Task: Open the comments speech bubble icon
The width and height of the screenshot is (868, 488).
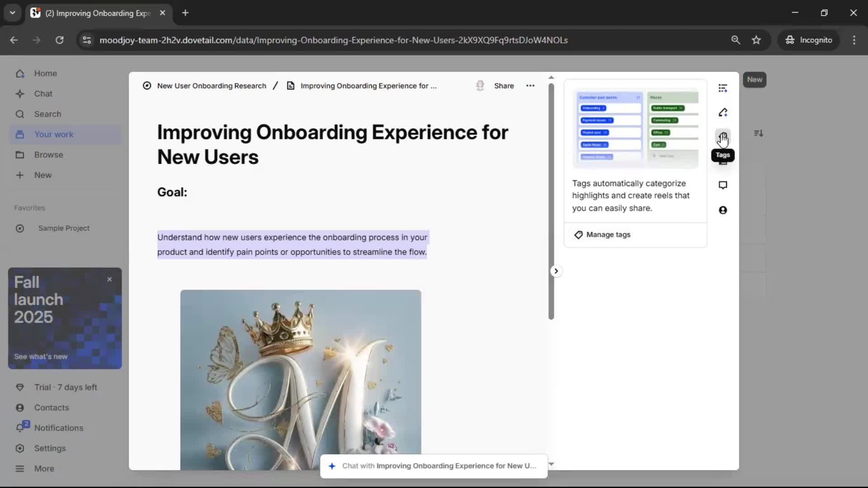Action: 723,185
